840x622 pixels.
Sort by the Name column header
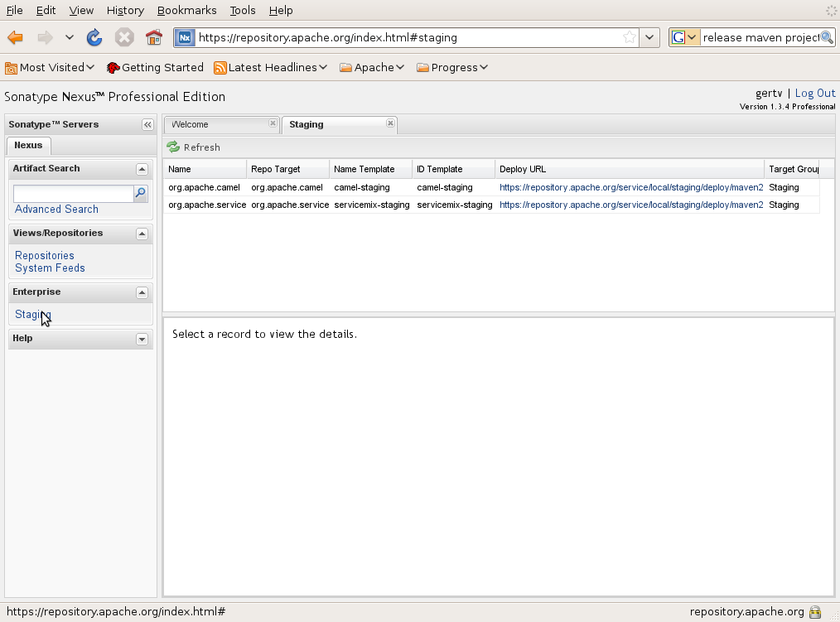click(205, 169)
